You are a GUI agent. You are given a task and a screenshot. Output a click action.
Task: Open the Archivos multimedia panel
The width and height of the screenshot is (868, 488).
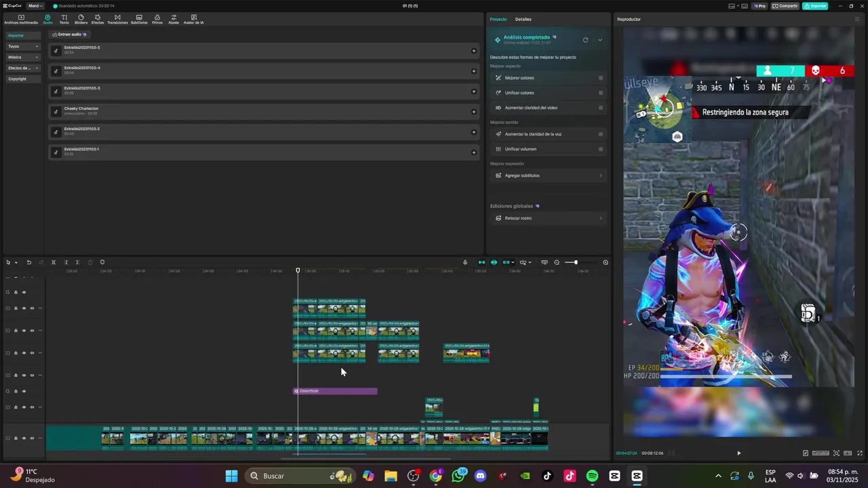tap(21, 19)
